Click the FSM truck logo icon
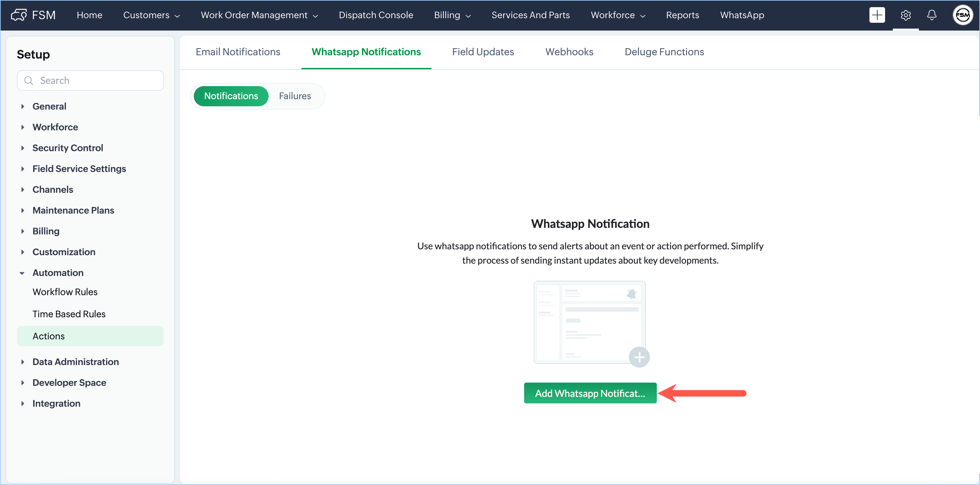The width and height of the screenshot is (980, 485). coord(19,15)
